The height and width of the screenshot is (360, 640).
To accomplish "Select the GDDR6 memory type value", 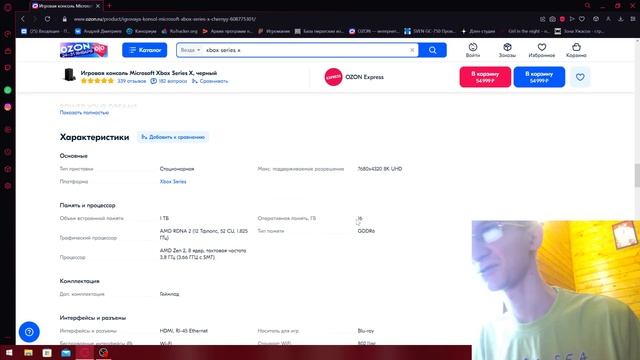I will coord(366,231).
